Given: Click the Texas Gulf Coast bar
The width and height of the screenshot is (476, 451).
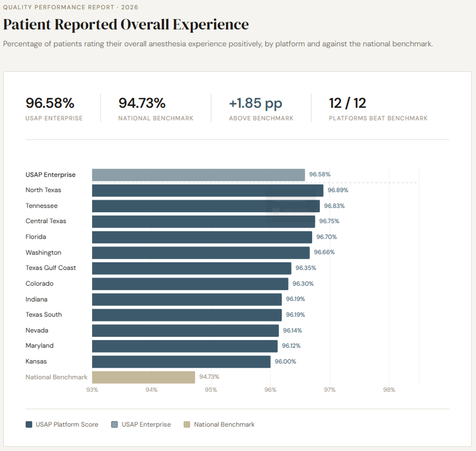Looking at the screenshot, I should click(x=192, y=268).
